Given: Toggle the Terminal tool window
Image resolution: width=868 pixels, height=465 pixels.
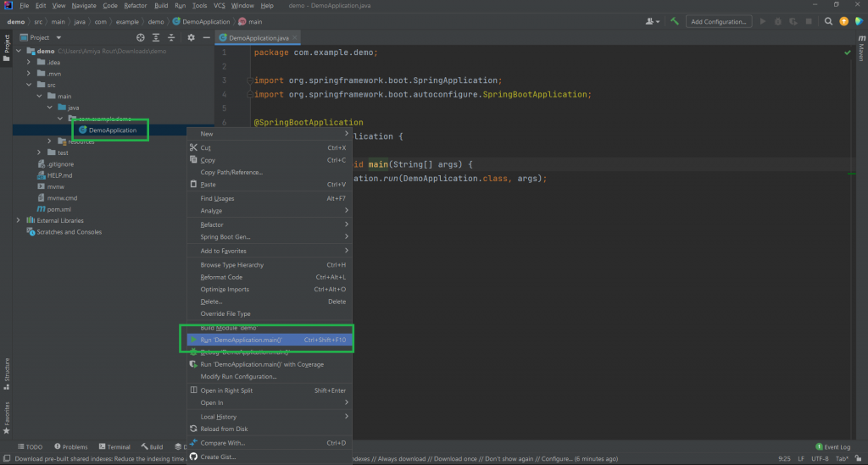Looking at the screenshot, I should coord(114,446).
